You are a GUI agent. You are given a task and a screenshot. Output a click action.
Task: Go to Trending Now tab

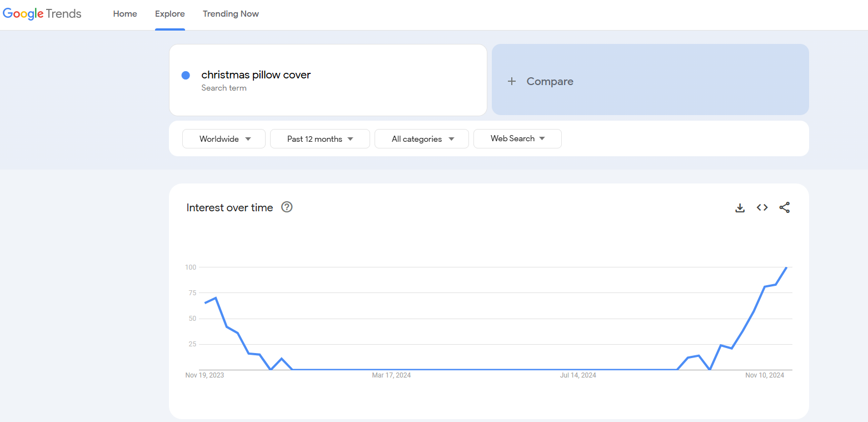click(231, 14)
